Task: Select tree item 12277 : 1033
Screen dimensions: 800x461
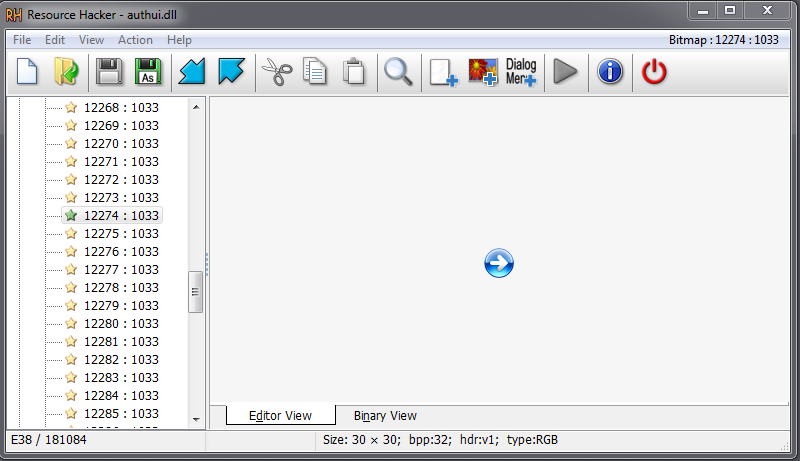Action: pyautogui.click(x=121, y=270)
